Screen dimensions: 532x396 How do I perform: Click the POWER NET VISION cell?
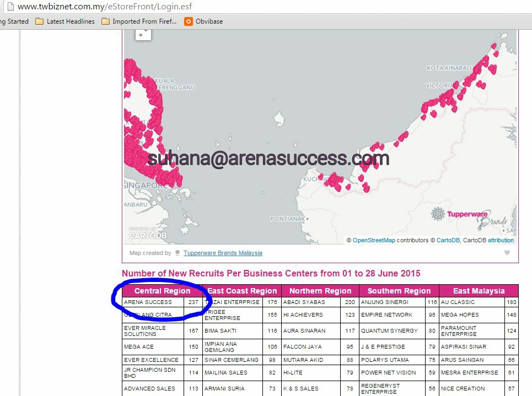(392, 373)
